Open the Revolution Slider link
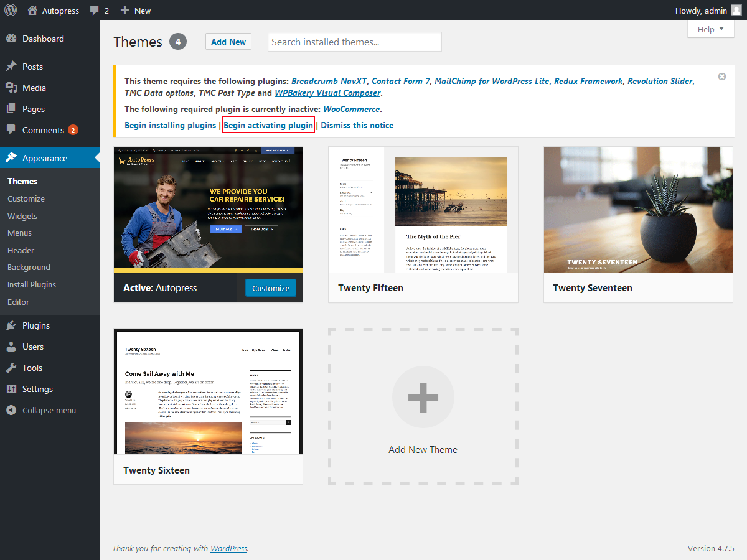 660,81
